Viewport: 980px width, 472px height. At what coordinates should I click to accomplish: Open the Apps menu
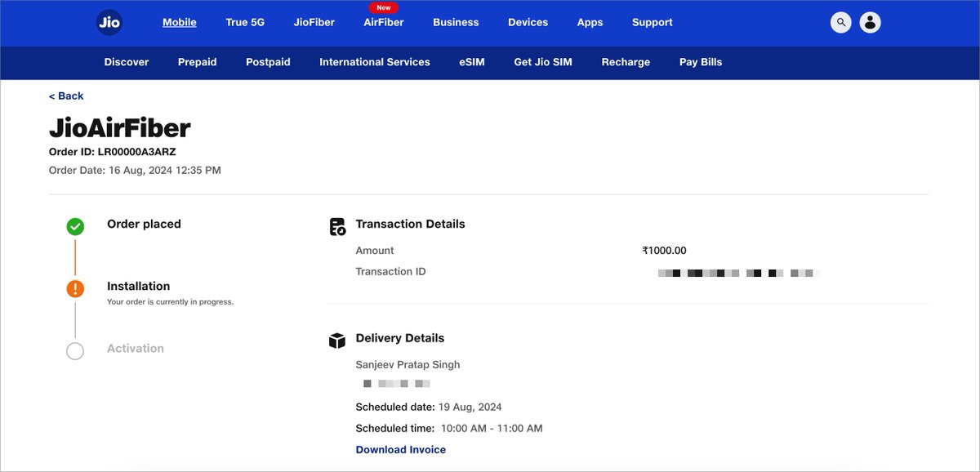click(590, 22)
